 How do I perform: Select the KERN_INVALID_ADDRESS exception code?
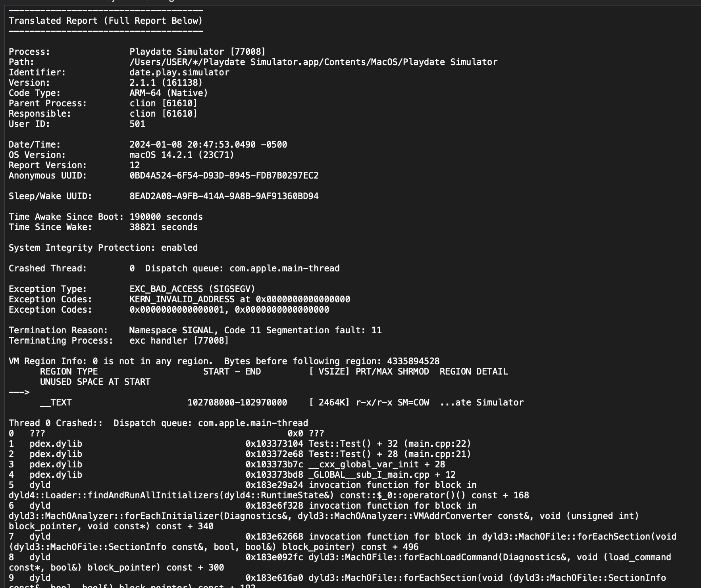(x=239, y=299)
